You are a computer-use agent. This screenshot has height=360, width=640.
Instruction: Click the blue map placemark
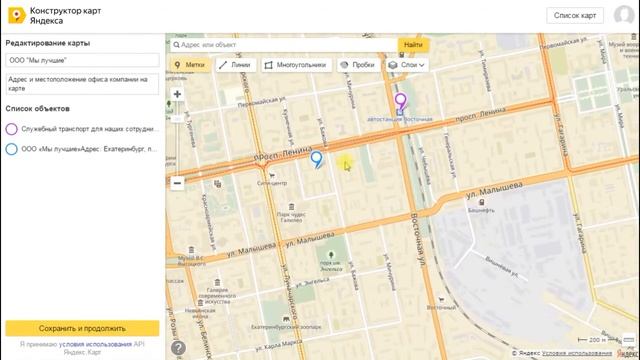click(x=316, y=160)
